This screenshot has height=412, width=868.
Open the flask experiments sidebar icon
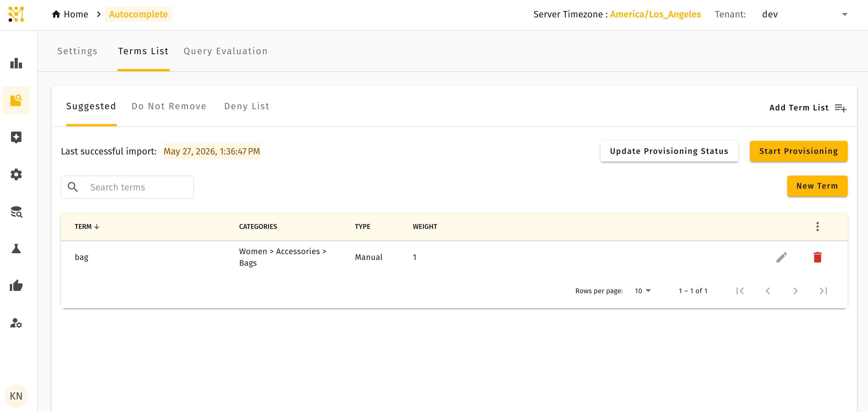[16, 249]
